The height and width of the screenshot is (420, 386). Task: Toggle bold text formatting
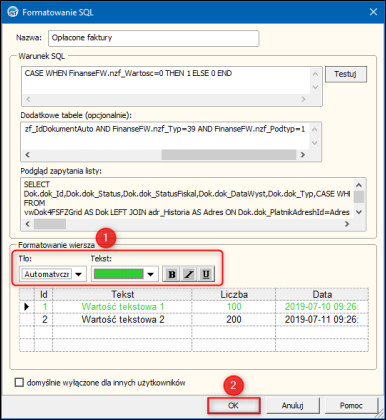coord(172,274)
